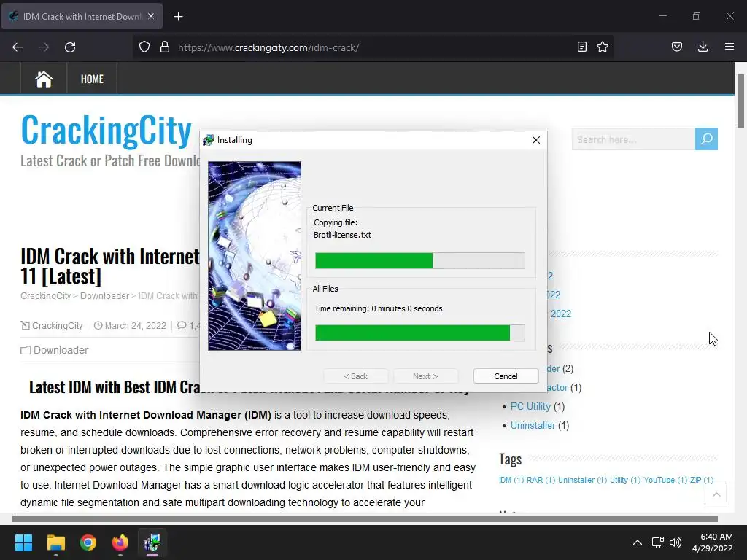Open File Explorer from taskbar
The image size is (747, 560).
[x=55, y=542]
